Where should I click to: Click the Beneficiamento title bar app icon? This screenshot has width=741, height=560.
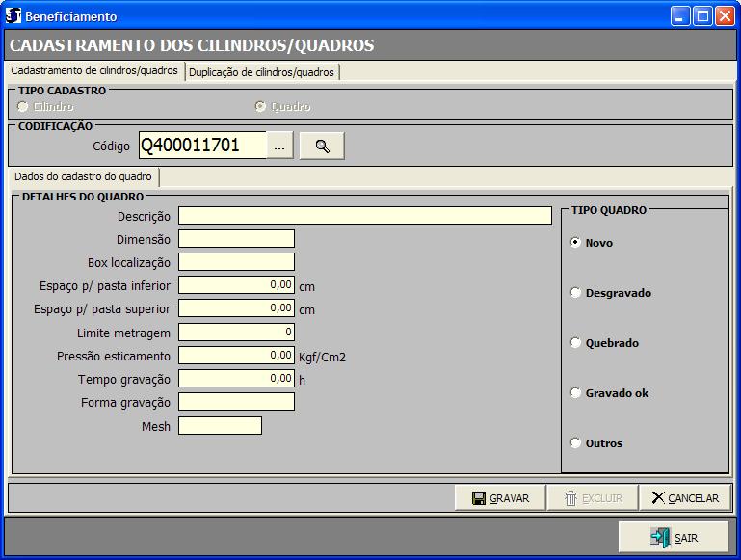(x=13, y=16)
